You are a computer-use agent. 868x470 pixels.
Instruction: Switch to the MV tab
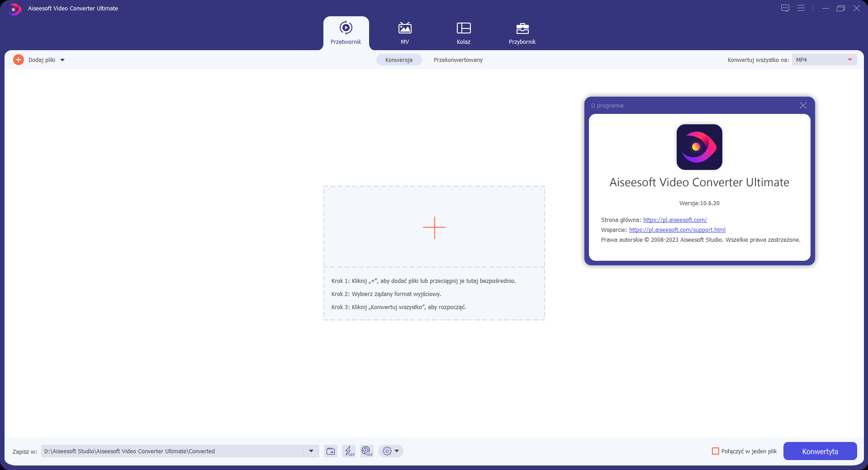pyautogui.click(x=405, y=33)
